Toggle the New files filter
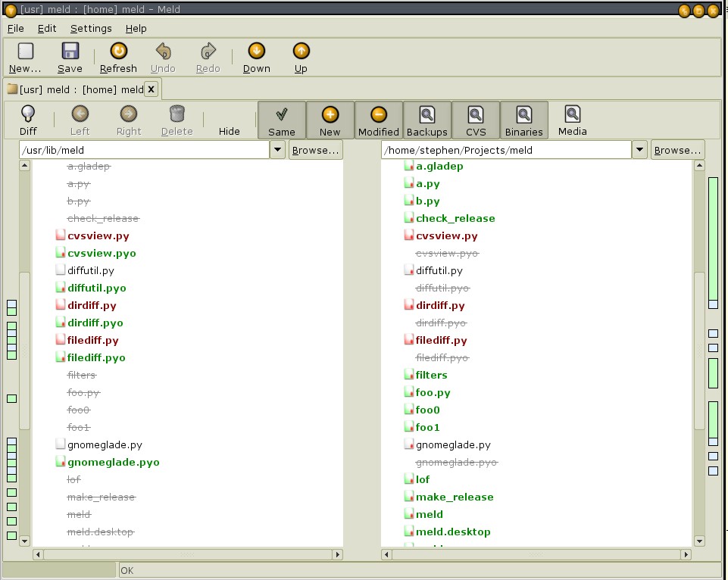The height and width of the screenshot is (580, 728). [330, 120]
